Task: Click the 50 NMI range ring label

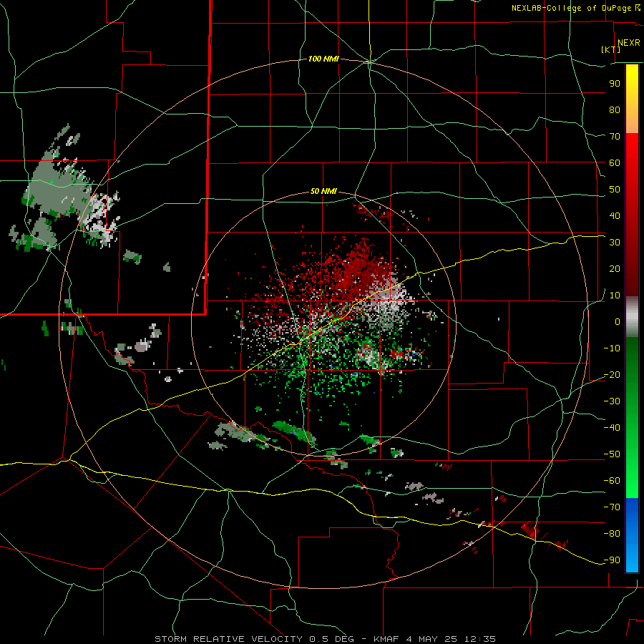Action: point(323,191)
